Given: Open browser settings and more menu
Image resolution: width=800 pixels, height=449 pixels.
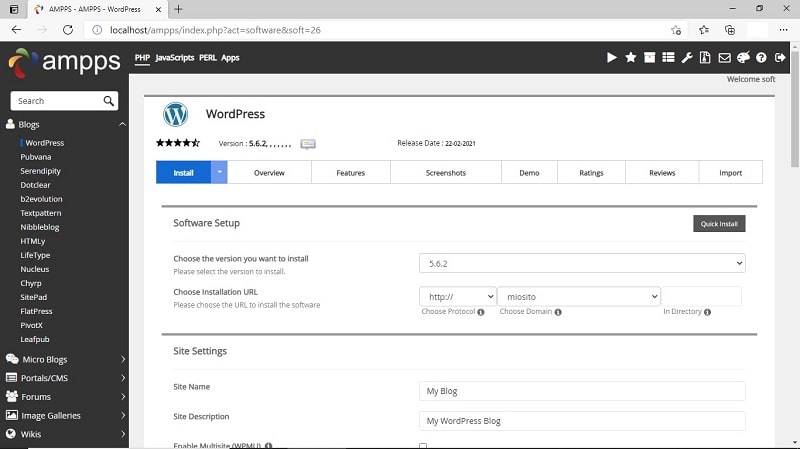Looking at the screenshot, I should pyautogui.click(x=783, y=30).
